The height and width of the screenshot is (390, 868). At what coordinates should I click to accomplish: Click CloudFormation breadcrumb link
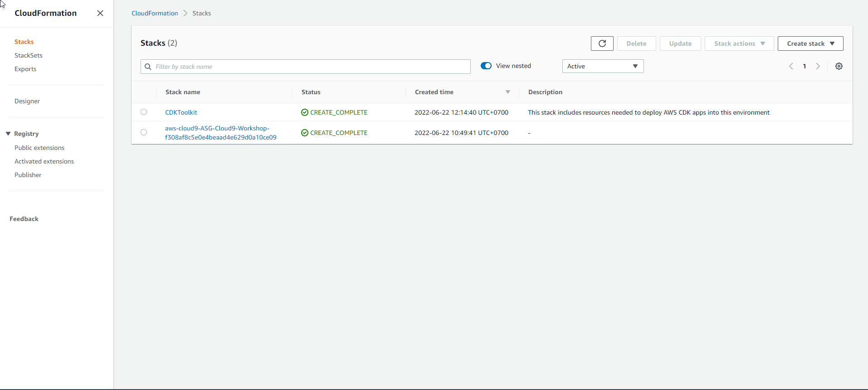(x=155, y=13)
